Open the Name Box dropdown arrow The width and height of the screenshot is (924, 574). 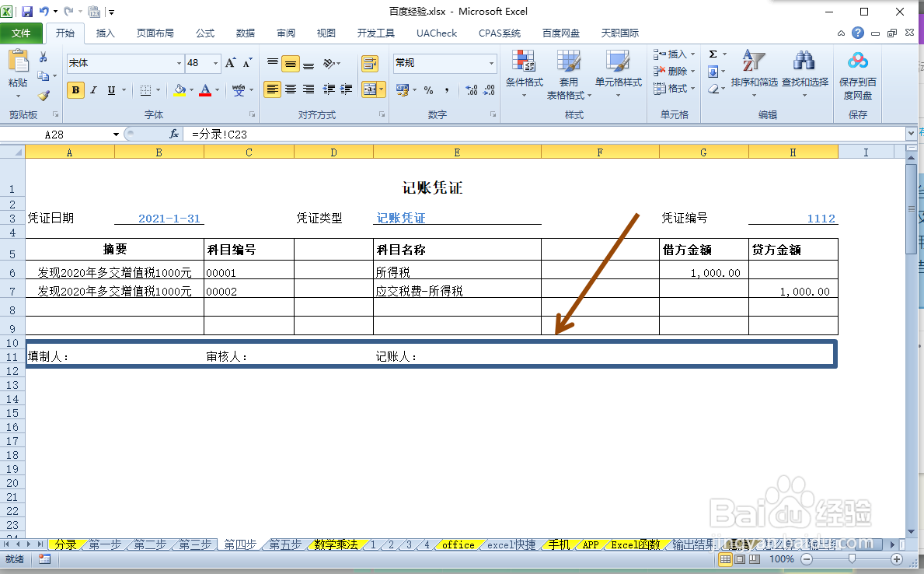pyautogui.click(x=116, y=135)
